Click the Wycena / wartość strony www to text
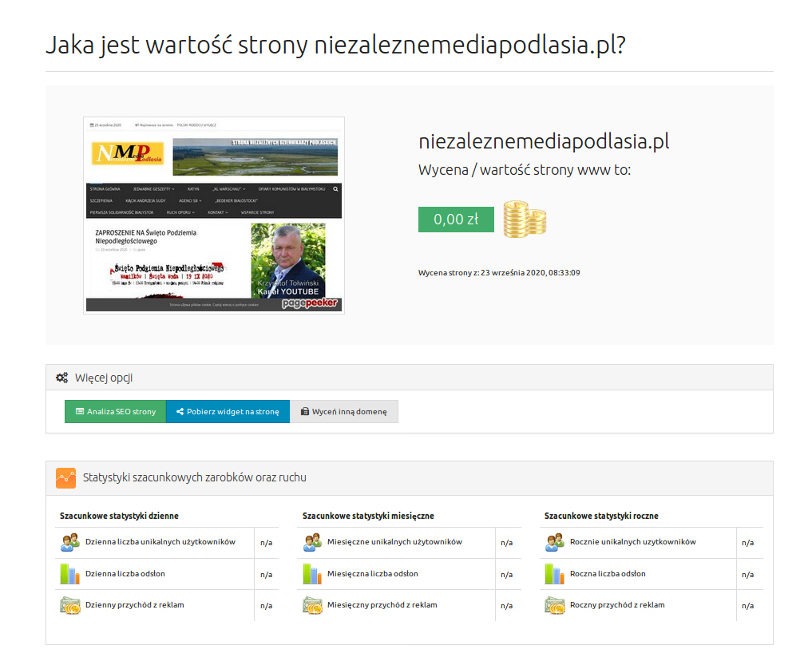This screenshot has height=657, width=812. pyautogui.click(x=525, y=170)
